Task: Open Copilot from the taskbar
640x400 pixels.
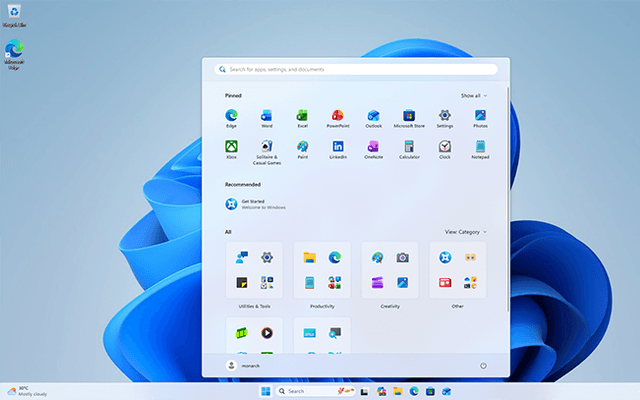Action: [x=381, y=391]
